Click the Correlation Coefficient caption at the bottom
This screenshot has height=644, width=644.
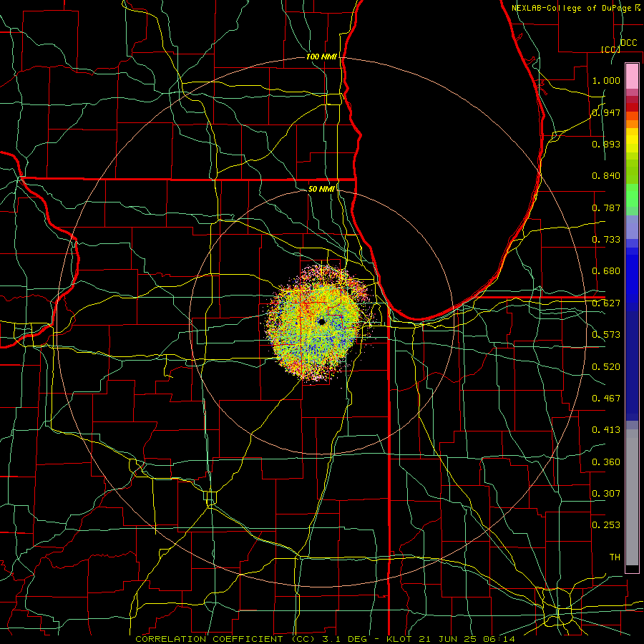click(x=325, y=639)
